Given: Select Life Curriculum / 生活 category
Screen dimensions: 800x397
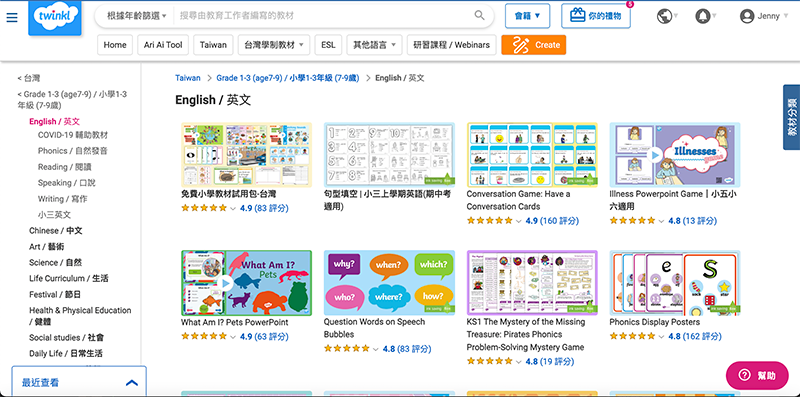Looking at the screenshot, I should point(68,279).
